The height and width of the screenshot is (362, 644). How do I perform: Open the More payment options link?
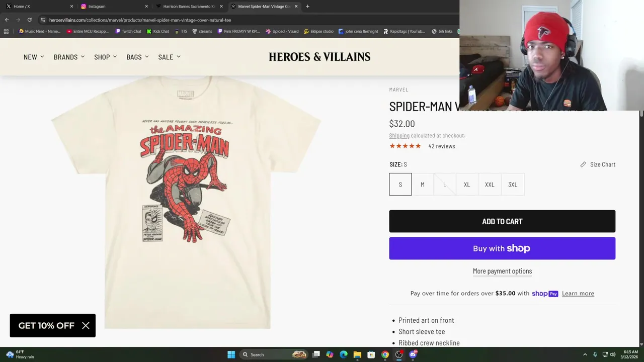click(502, 271)
